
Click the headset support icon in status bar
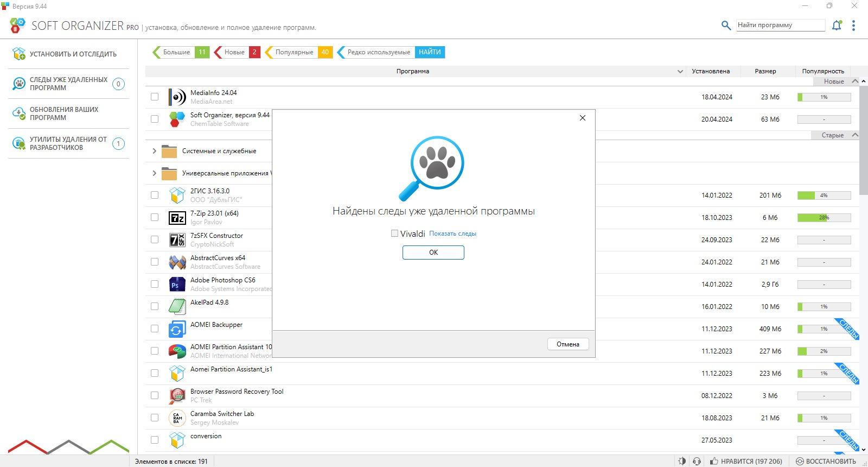[697, 461]
